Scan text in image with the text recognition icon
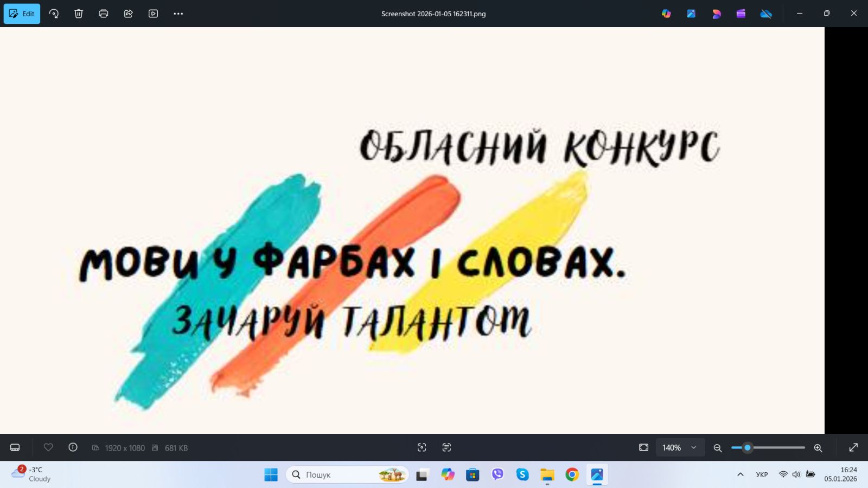The width and height of the screenshot is (868, 488). [x=446, y=447]
